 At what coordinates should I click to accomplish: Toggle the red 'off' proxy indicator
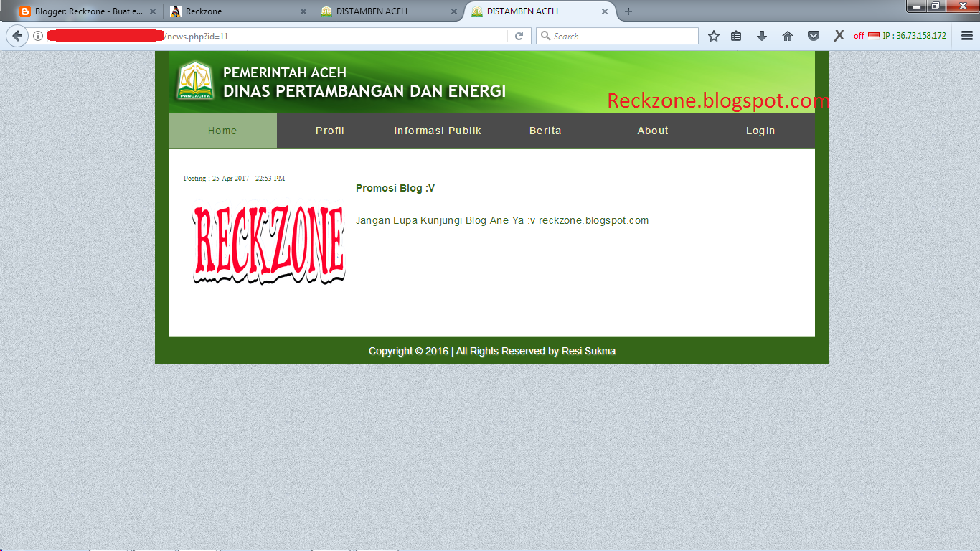859,36
